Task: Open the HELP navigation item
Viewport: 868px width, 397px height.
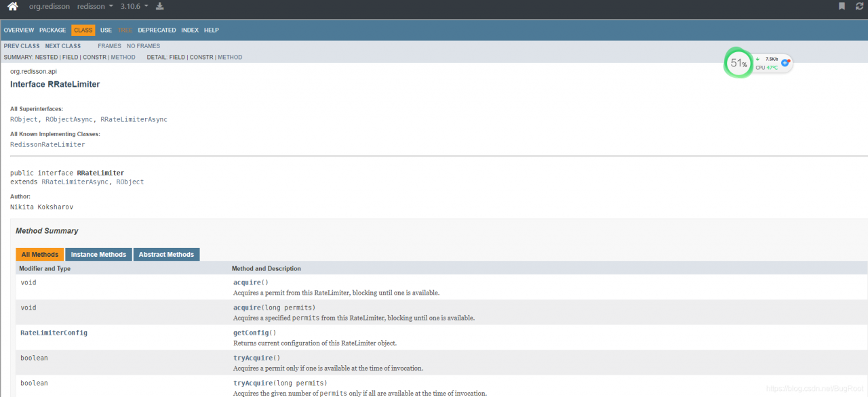Action: pos(212,30)
